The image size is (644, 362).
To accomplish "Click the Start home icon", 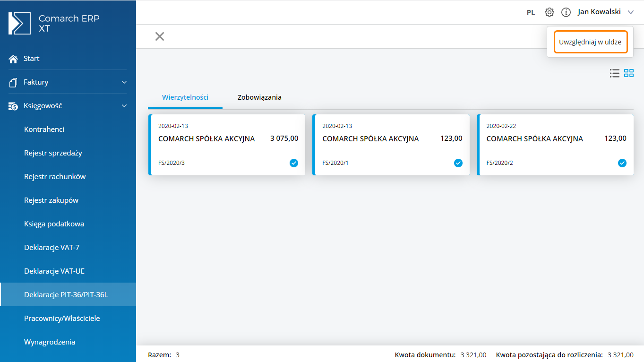I will click(x=13, y=59).
